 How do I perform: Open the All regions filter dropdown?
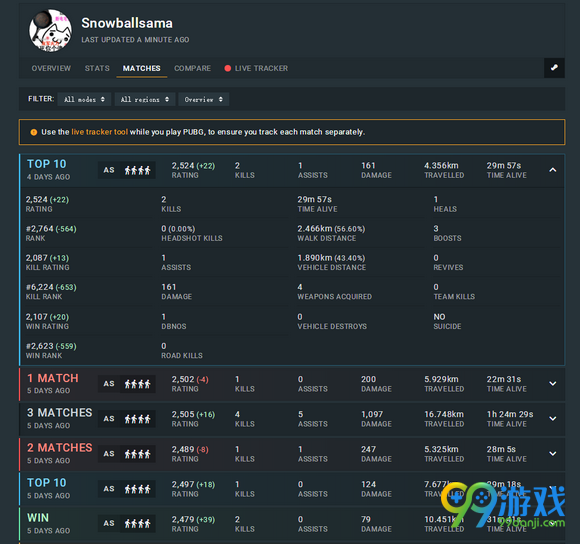144,99
